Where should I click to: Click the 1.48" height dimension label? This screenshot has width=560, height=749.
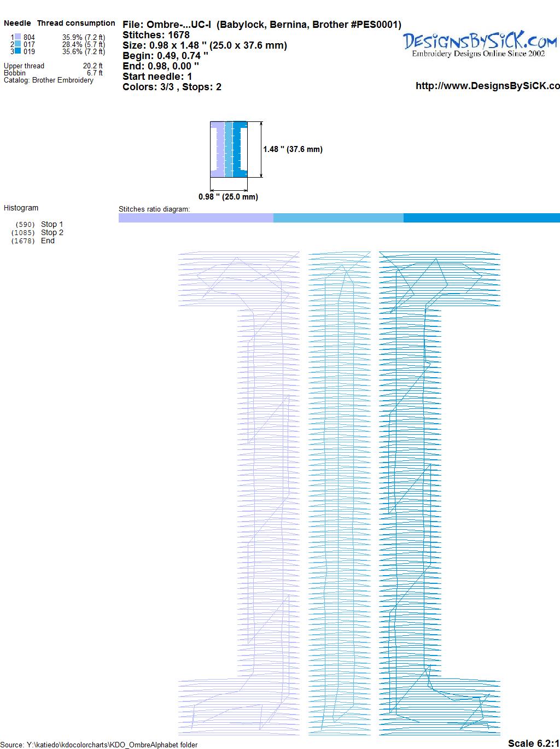(293, 149)
